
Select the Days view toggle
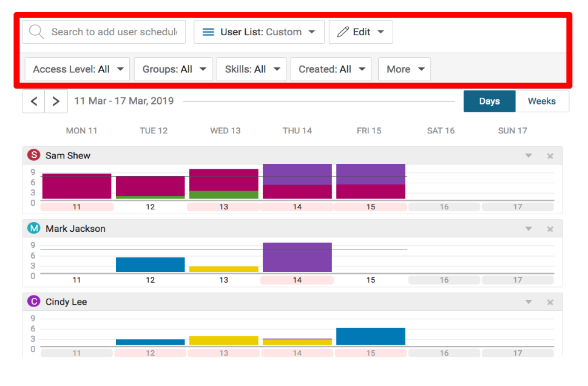click(489, 101)
